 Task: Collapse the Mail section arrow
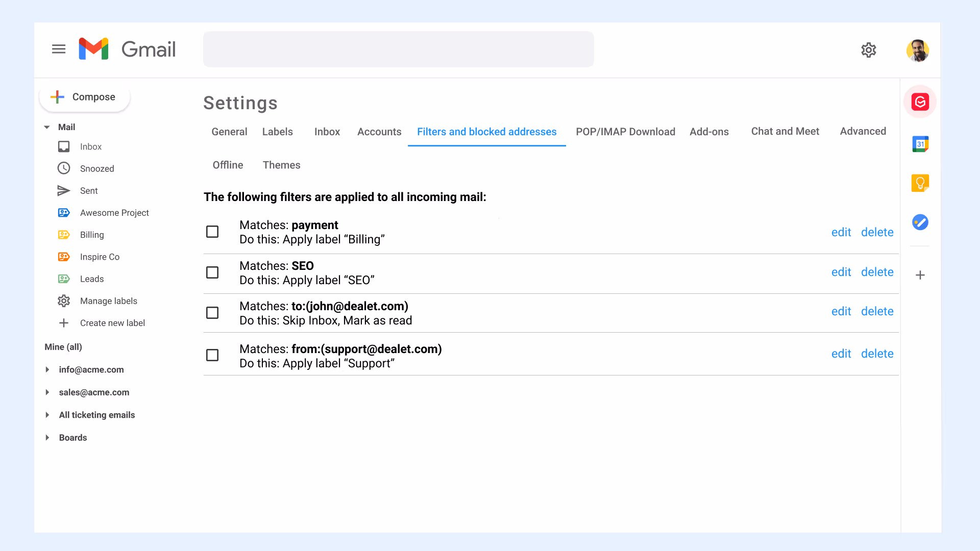pos(47,127)
